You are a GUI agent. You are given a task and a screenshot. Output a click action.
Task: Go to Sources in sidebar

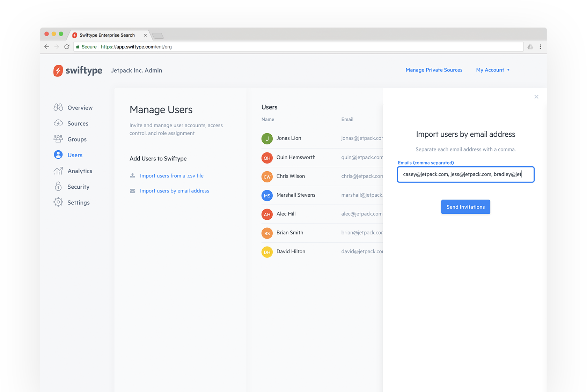pyautogui.click(x=78, y=123)
